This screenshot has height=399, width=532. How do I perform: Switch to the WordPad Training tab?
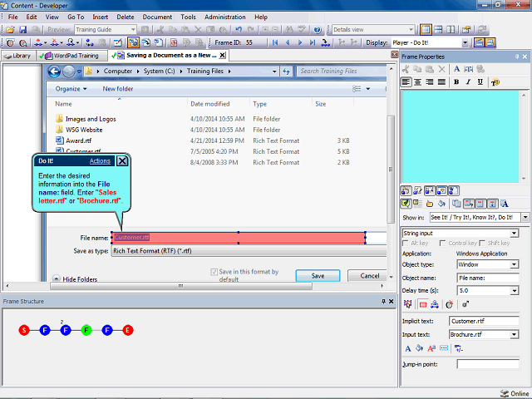coord(71,56)
